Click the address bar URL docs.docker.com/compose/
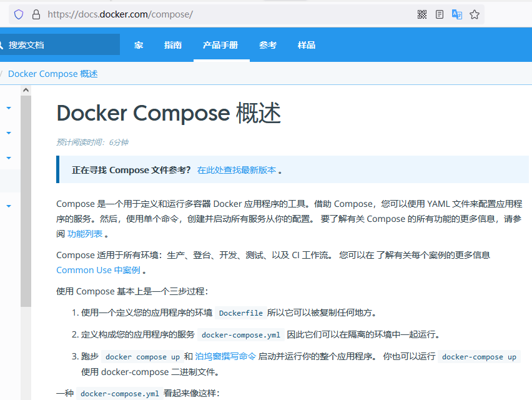The image size is (532, 400). (x=120, y=14)
